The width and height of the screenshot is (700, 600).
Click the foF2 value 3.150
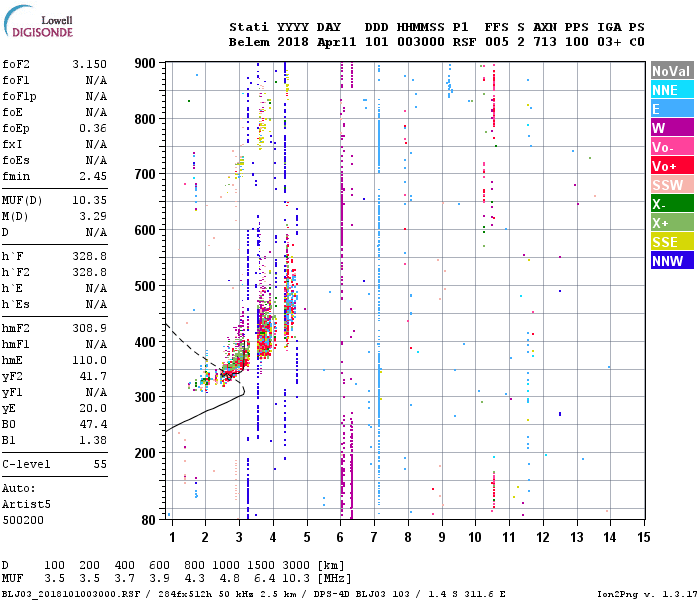[90, 64]
